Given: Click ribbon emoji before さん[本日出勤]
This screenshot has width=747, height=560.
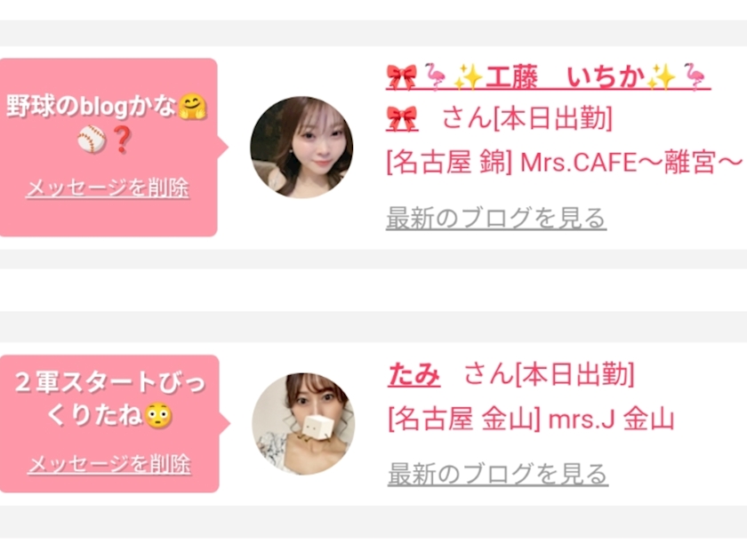Looking at the screenshot, I should coord(402,118).
